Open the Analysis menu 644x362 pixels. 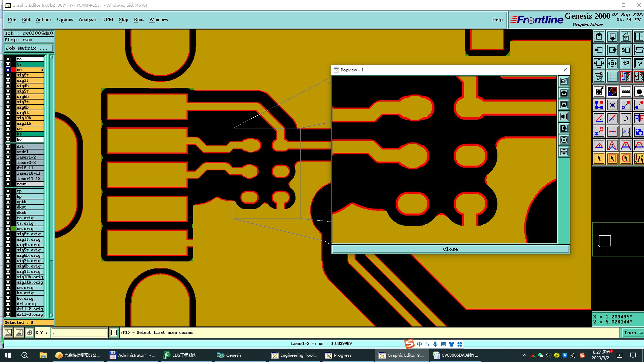[x=87, y=19]
